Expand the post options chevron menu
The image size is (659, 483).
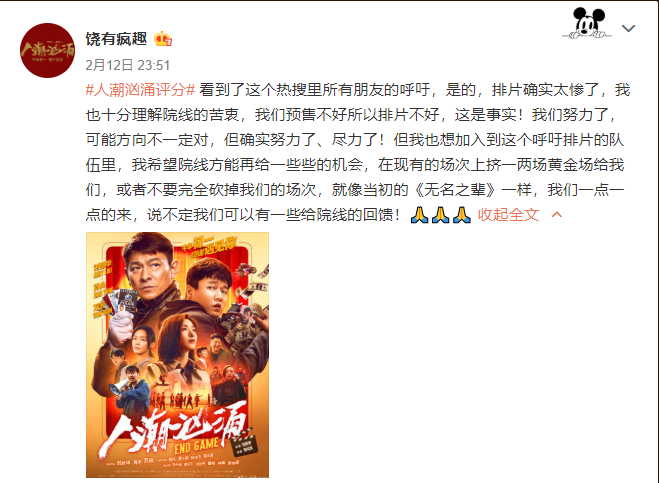pyautogui.click(x=628, y=28)
